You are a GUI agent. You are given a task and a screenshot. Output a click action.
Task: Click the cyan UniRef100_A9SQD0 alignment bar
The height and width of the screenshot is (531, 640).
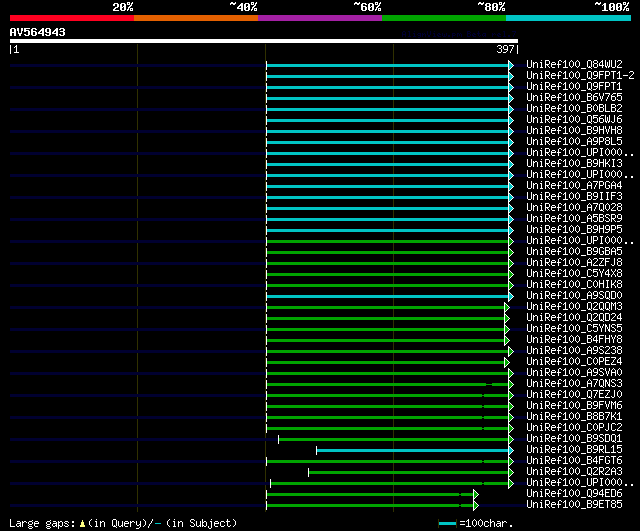(388, 296)
